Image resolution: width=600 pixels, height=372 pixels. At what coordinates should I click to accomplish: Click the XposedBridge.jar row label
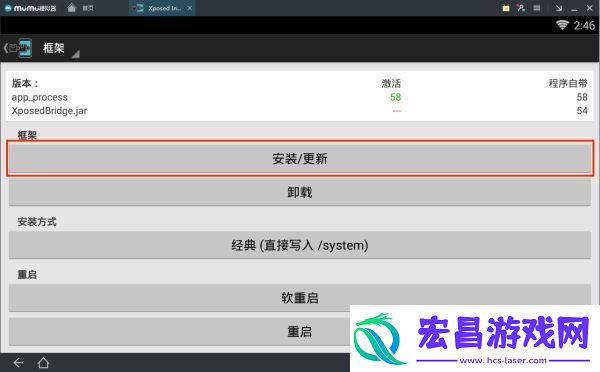pos(49,111)
